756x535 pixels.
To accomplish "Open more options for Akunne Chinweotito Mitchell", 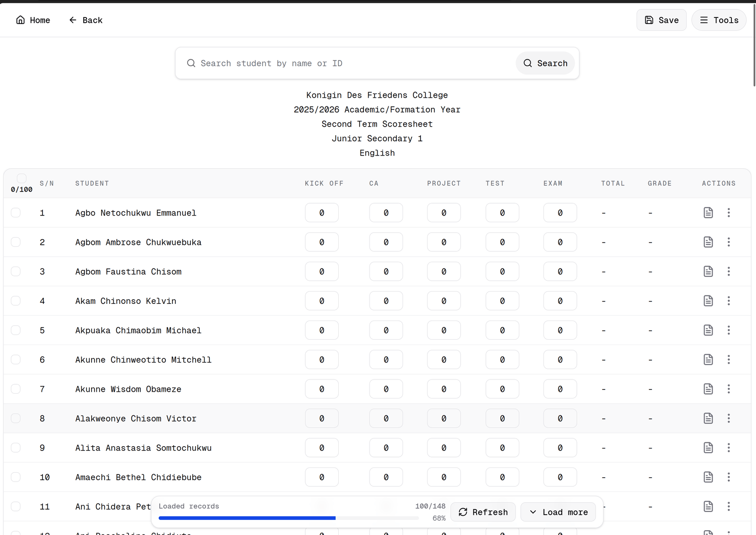I will point(729,360).
